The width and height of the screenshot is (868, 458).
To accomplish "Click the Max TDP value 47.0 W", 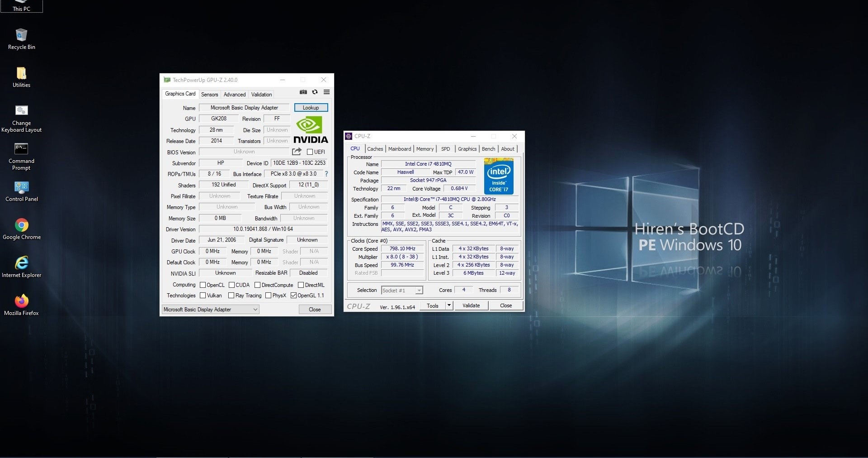I will (x=466, y=172).
